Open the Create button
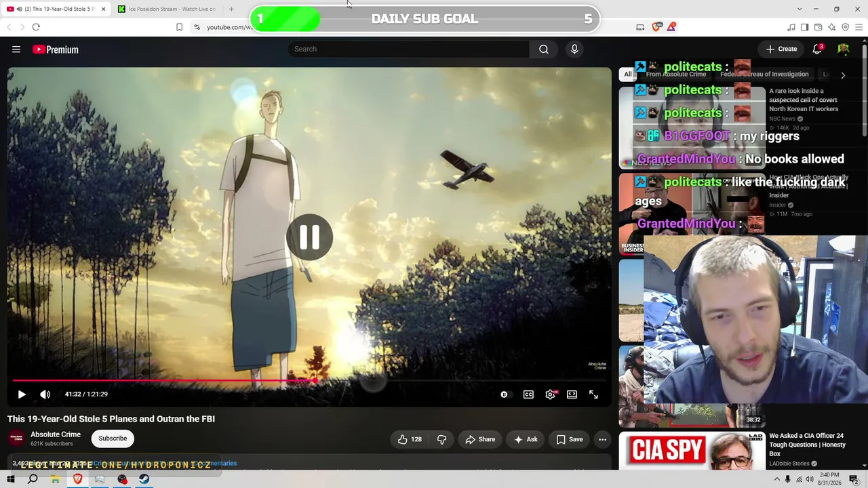This screenshot has width=868, height=488. tap(781, 49)
